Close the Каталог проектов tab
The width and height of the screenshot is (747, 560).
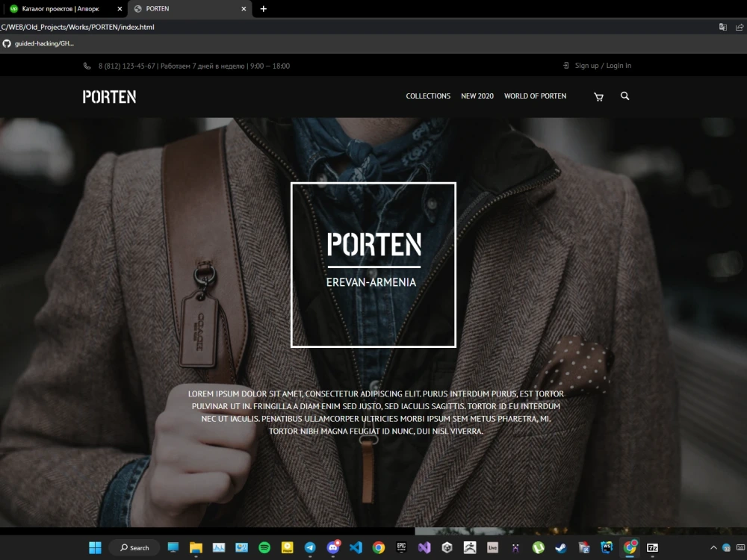[120, 8]
